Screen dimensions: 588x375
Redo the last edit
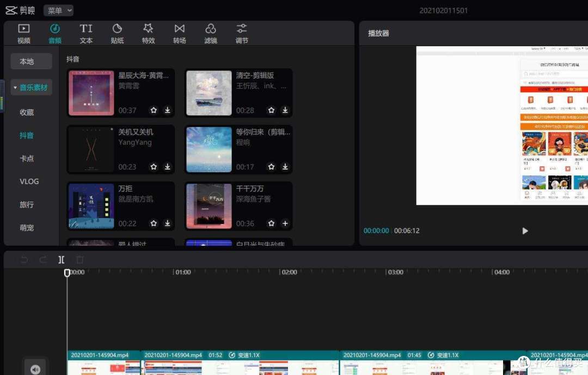[43, 259]
